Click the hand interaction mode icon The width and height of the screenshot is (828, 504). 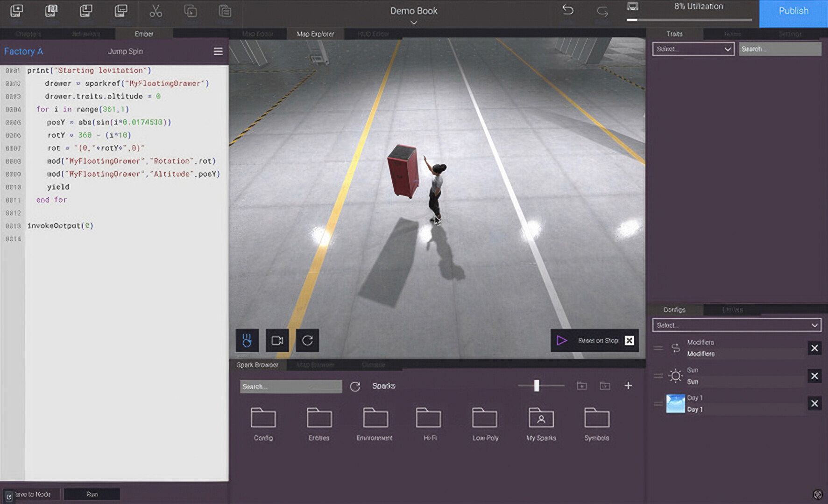247,340
